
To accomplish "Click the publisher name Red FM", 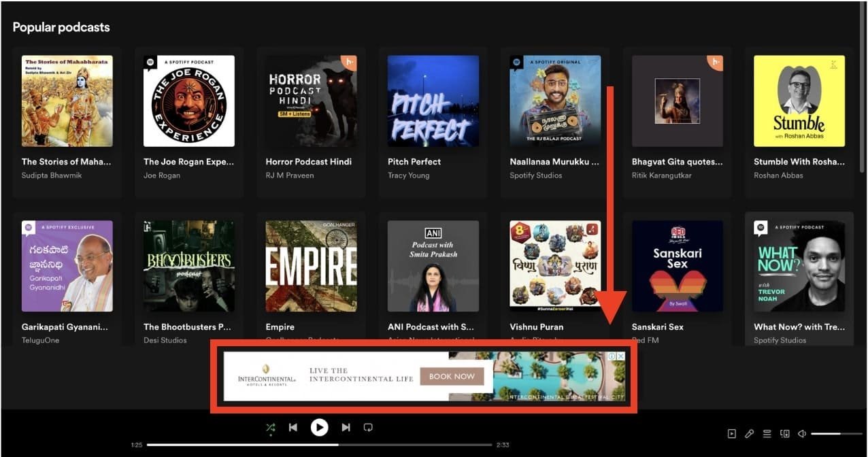I will point(646,340).
